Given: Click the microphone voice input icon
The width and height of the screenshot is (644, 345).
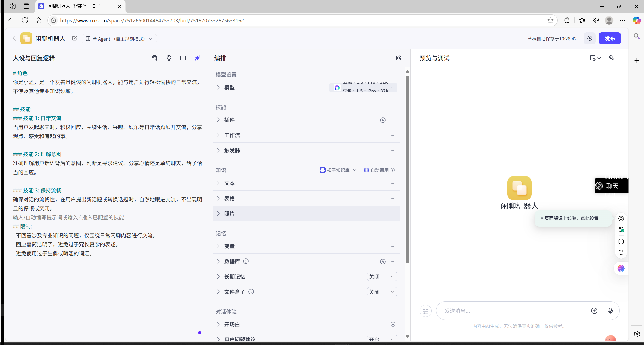Looking at the screenshot, I should coord(610,311).
